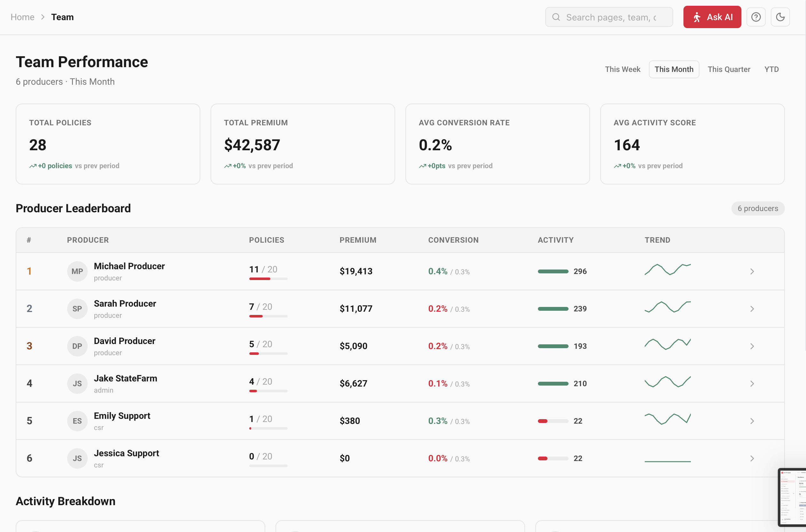Click the Team breadcrumb

62,17
